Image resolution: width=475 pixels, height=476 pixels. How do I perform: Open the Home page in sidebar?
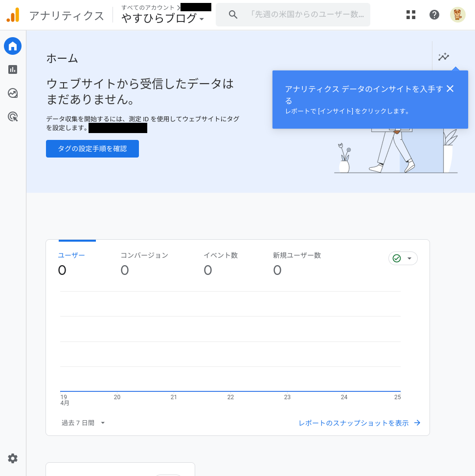[13, 46]
